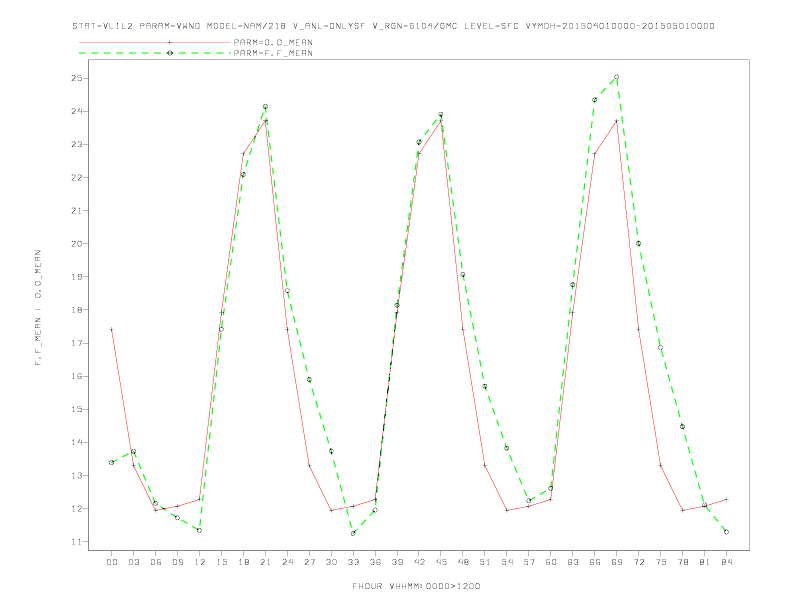792x612 pixels.
Task: Click x-axis hour label 06
Action: (156, 562)
